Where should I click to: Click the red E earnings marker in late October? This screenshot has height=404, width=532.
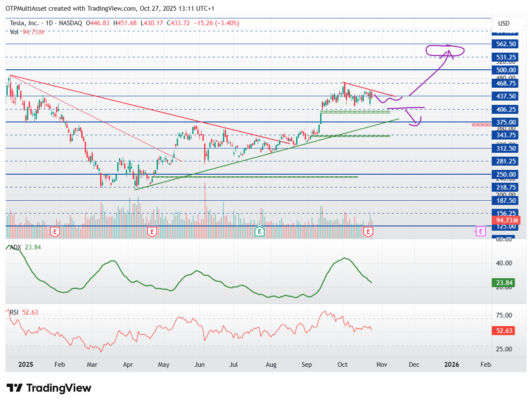[x=369, y=232]
